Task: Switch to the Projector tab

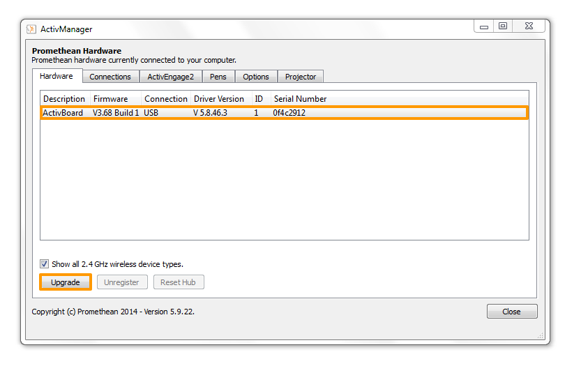Action: 301,77
